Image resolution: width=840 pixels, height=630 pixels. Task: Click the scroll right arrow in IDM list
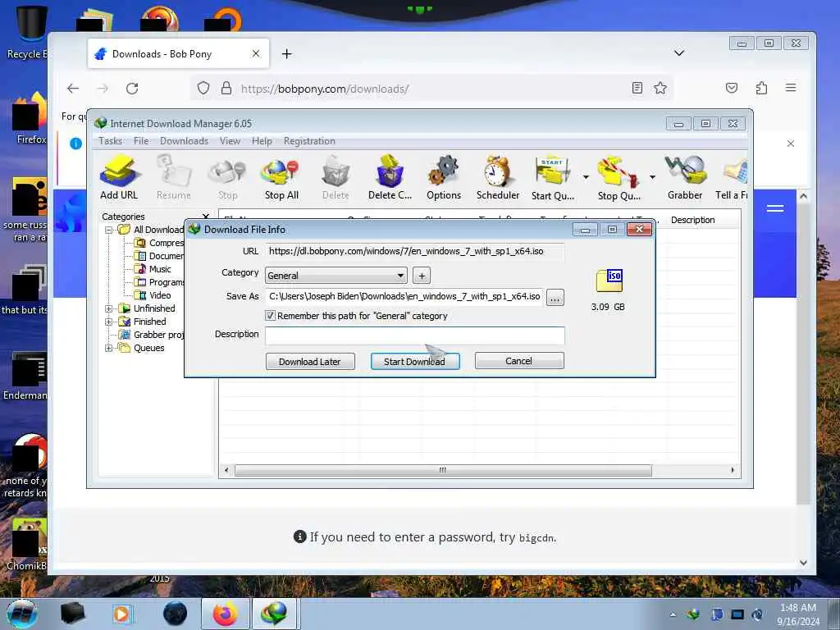[733, 470]
